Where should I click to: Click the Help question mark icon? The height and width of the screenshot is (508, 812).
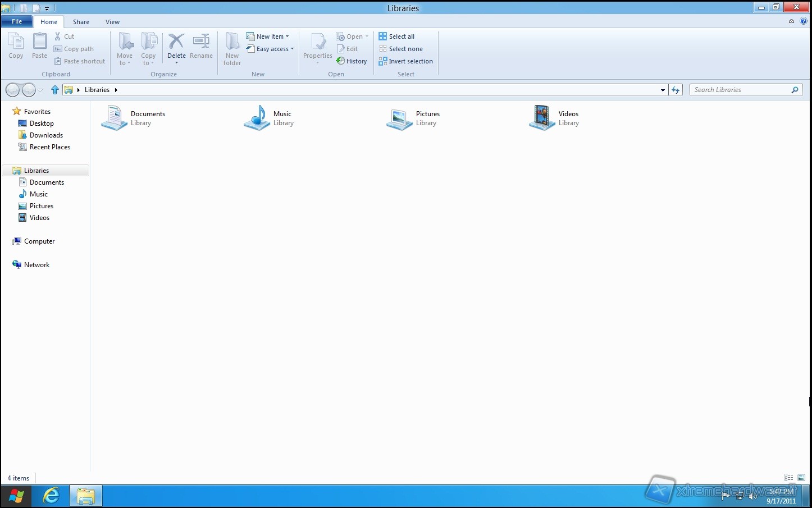tap(803, 21)
